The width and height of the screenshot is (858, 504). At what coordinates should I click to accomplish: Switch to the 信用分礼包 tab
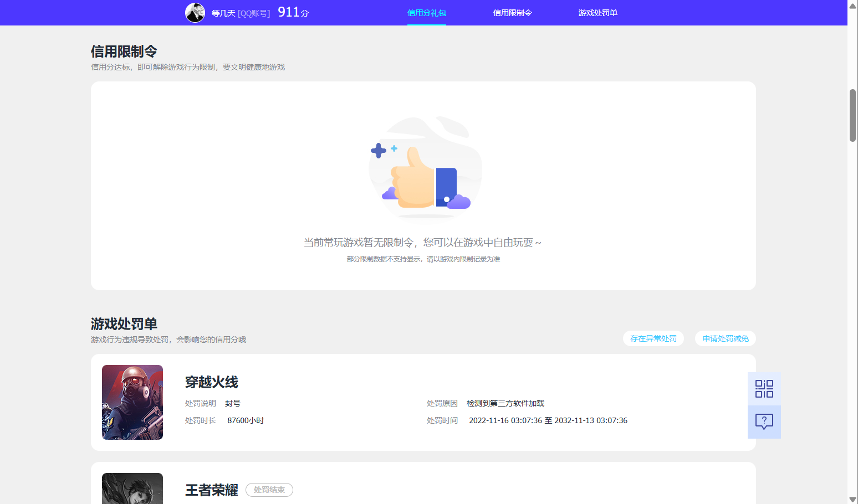(427, 13)
